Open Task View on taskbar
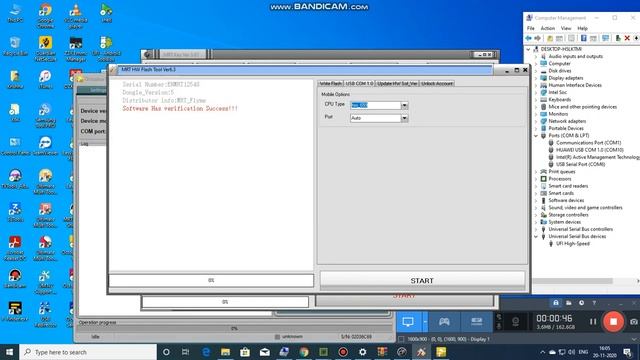 186,352
